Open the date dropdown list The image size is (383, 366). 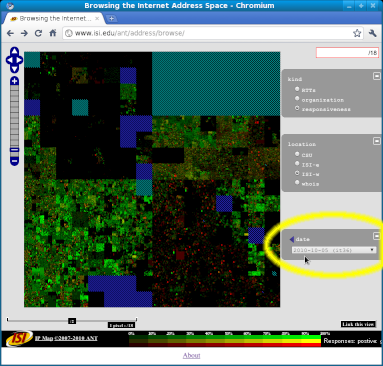334,250
